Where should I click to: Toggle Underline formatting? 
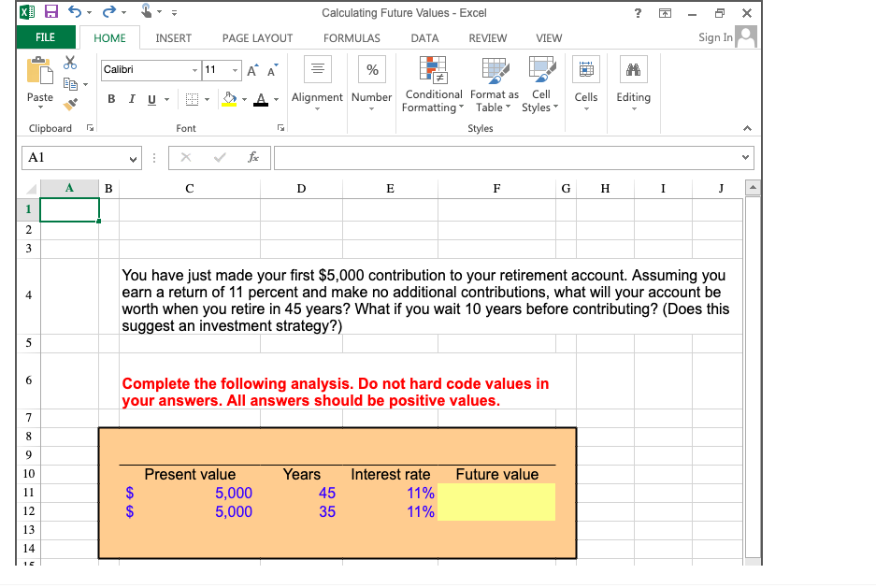click(x=151, y=99)
